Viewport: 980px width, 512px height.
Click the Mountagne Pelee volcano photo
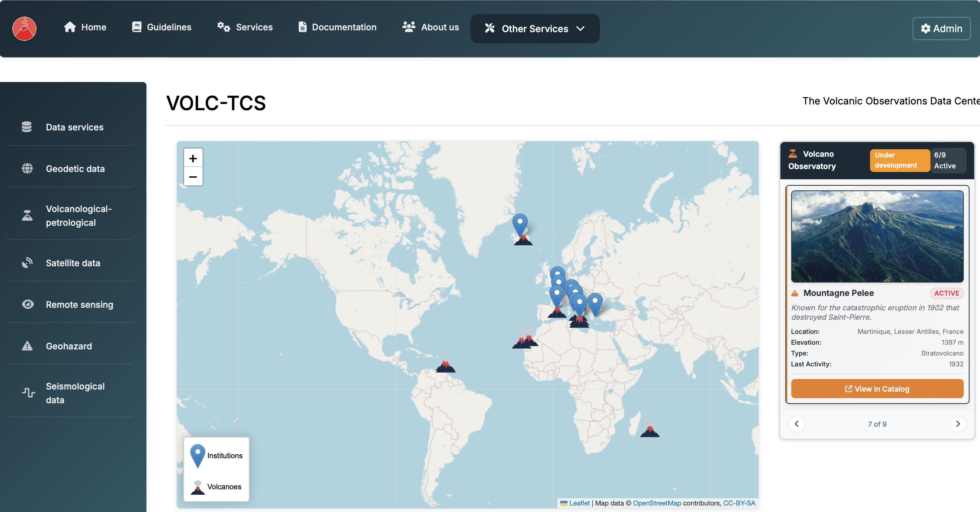877,236
